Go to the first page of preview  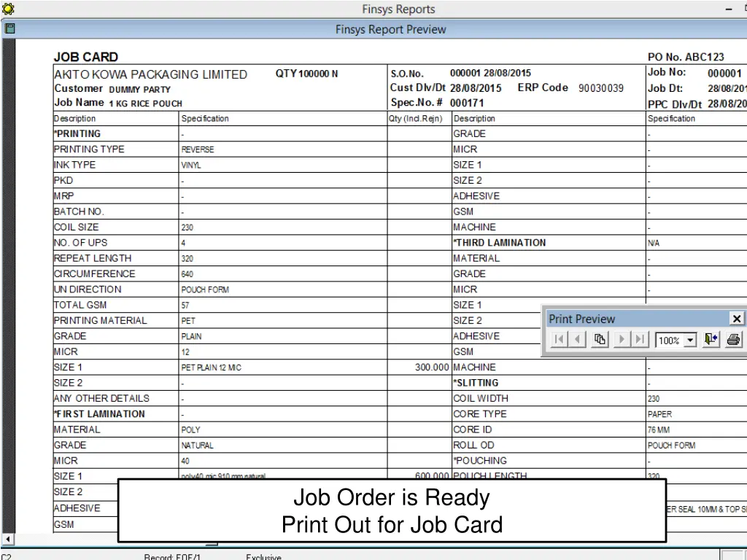tap(560, 340)
